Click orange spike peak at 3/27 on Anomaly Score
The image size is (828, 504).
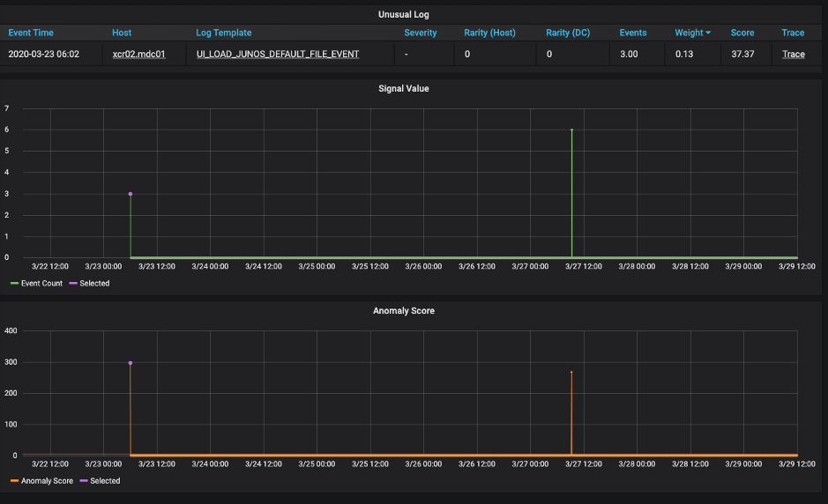click(x=571, y=372)
